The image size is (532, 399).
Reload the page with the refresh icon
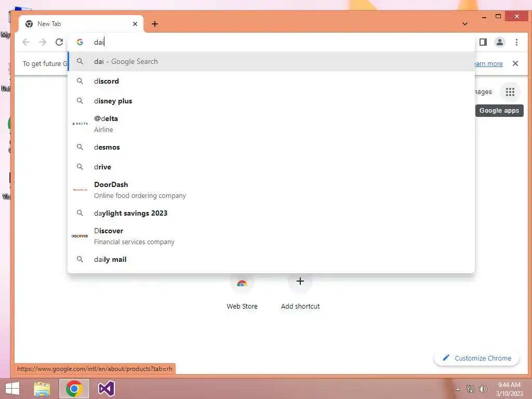(x=59, y=42)
